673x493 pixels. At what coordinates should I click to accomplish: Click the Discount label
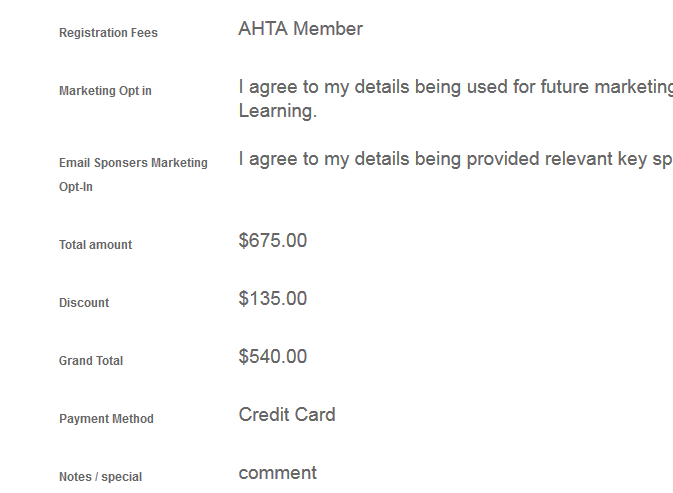tap(84, 303)
